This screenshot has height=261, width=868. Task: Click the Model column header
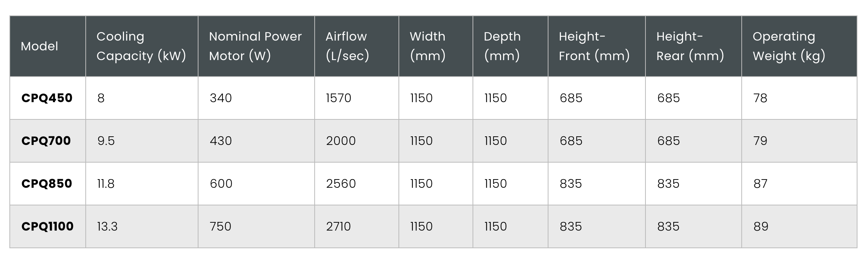point(39,46)
